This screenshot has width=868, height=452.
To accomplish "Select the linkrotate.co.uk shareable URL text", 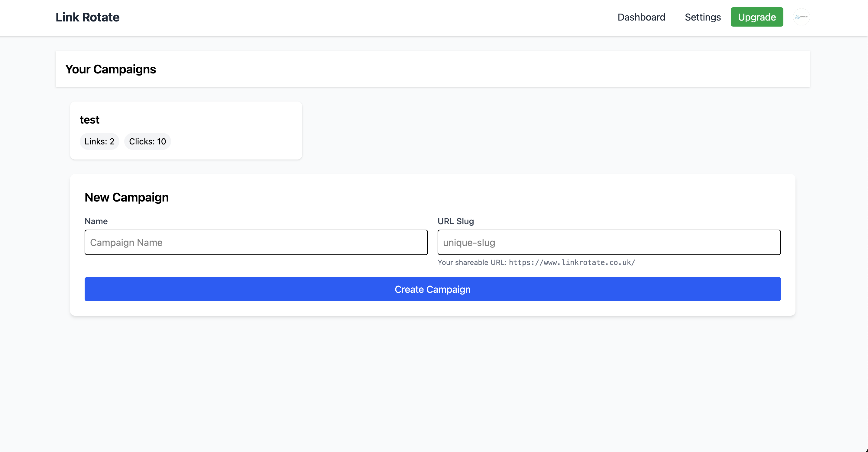I will (x=572, y=262).
